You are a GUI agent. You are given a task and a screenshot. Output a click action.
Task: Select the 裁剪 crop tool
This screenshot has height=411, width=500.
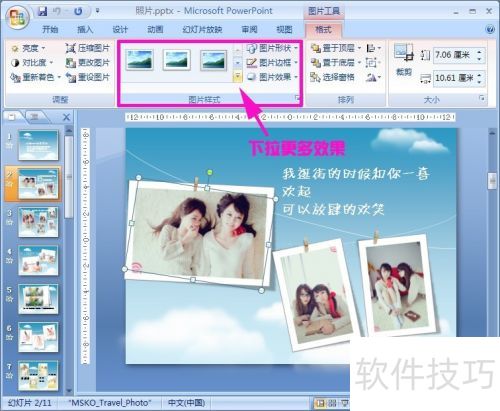pos(404,60)
